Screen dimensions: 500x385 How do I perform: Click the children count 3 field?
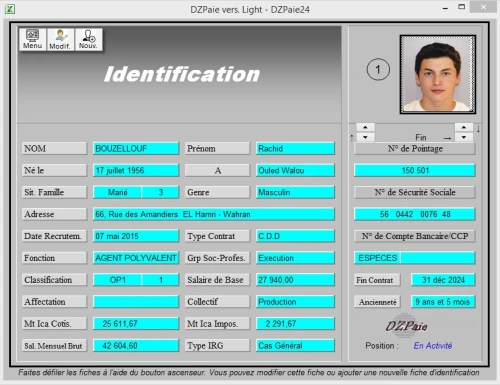coord(160,192)
